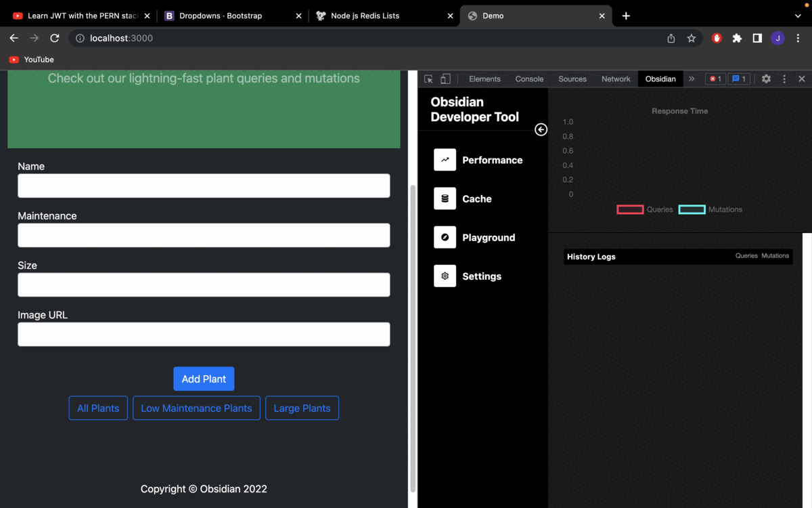Focus the Name input field

(204, 186)
